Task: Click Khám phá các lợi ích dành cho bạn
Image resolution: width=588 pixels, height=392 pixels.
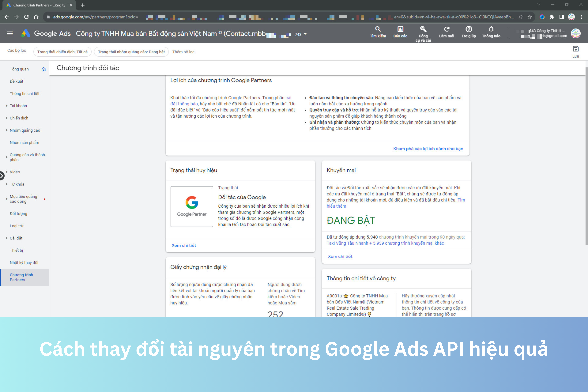Action: coord(428,149)
